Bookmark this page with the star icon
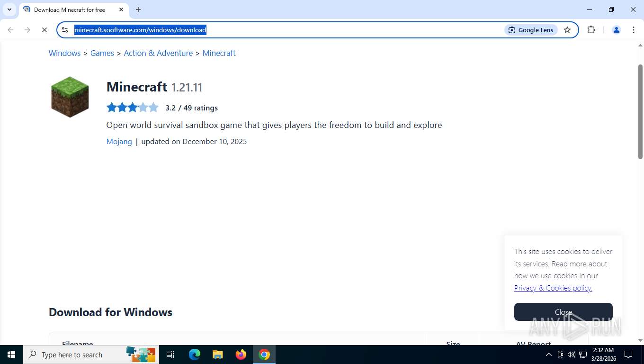This screenshot has height=364, width=644. coord(567,30)
